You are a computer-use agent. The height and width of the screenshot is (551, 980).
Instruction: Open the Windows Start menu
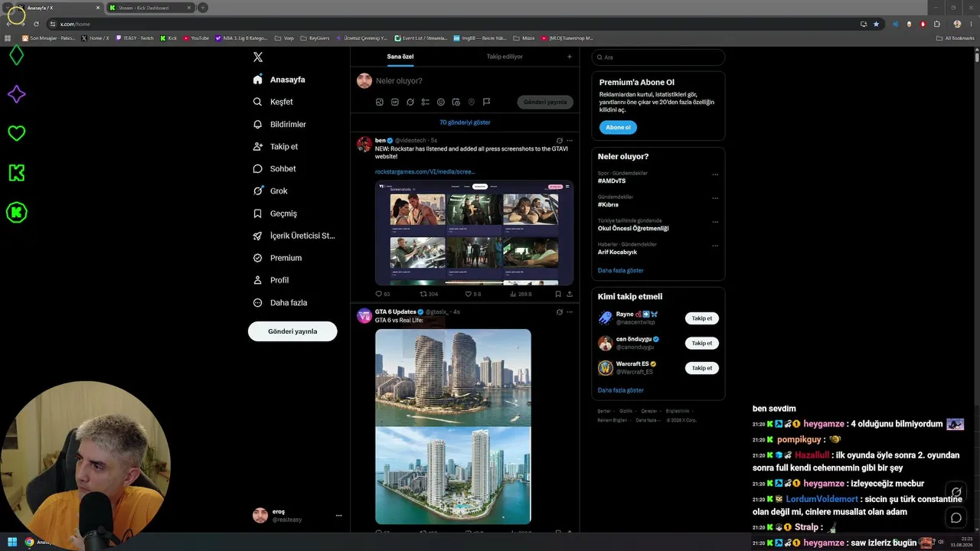coord(12,542)
